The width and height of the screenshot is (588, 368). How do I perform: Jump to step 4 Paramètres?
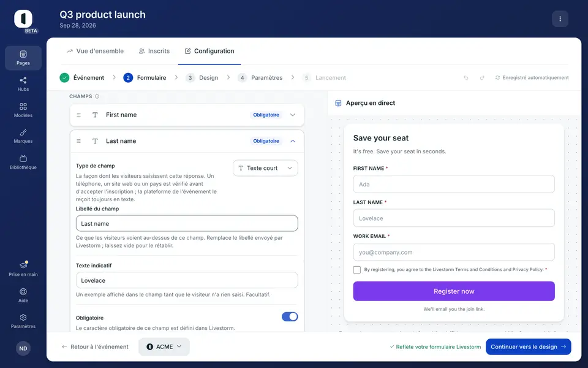[260, 78]
